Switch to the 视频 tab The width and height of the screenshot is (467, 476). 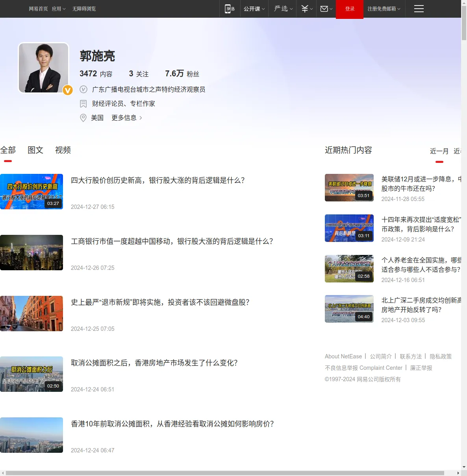coord(63,150)
